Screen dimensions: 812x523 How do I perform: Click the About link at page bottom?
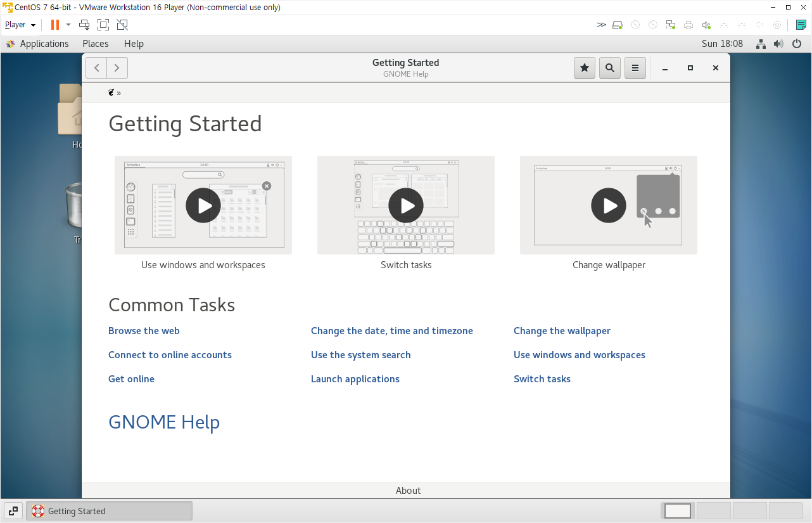coord(408,491)
